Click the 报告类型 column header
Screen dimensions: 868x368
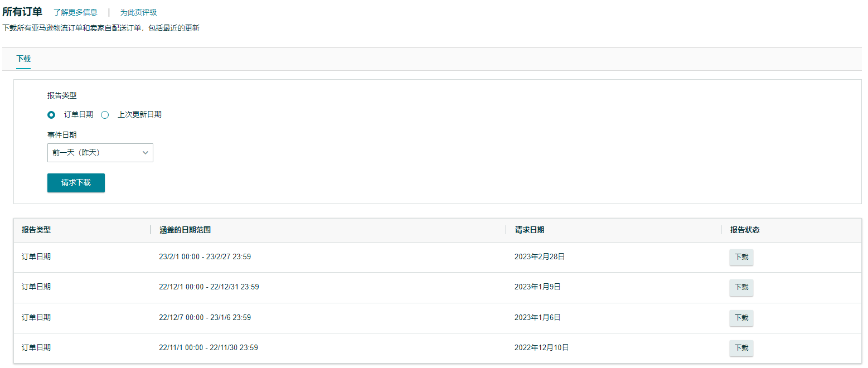pyautogui.click(x=36, y=230)
